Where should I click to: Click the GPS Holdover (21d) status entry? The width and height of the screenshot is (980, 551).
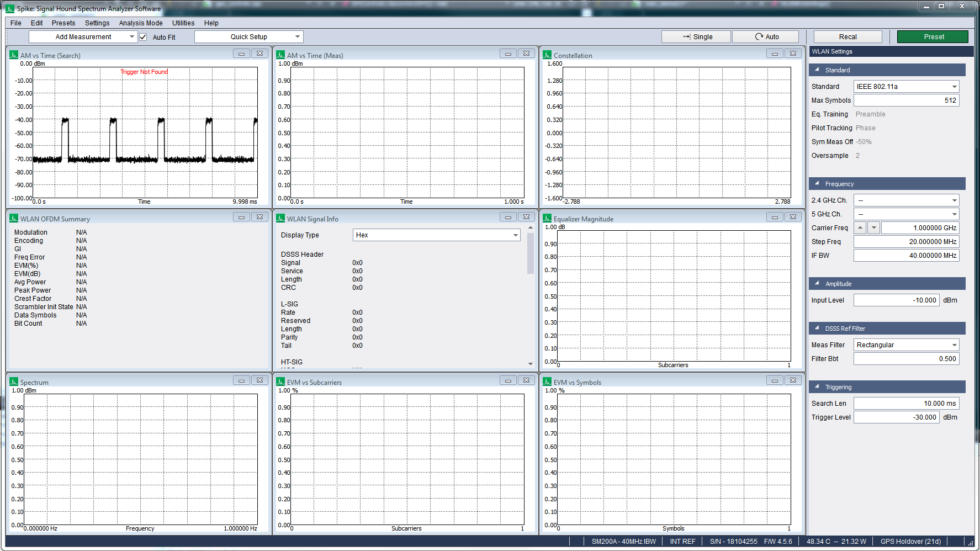pyautogui.click(x=910, y=542)
